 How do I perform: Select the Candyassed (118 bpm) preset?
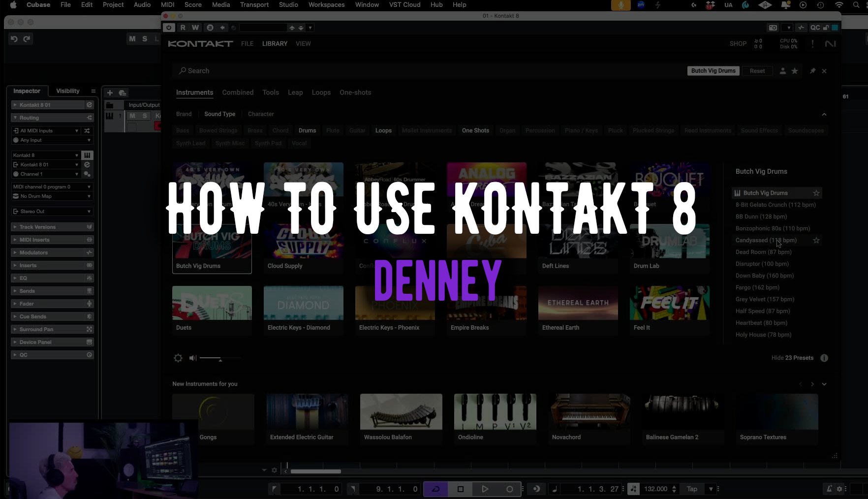(x=766, y=240)
